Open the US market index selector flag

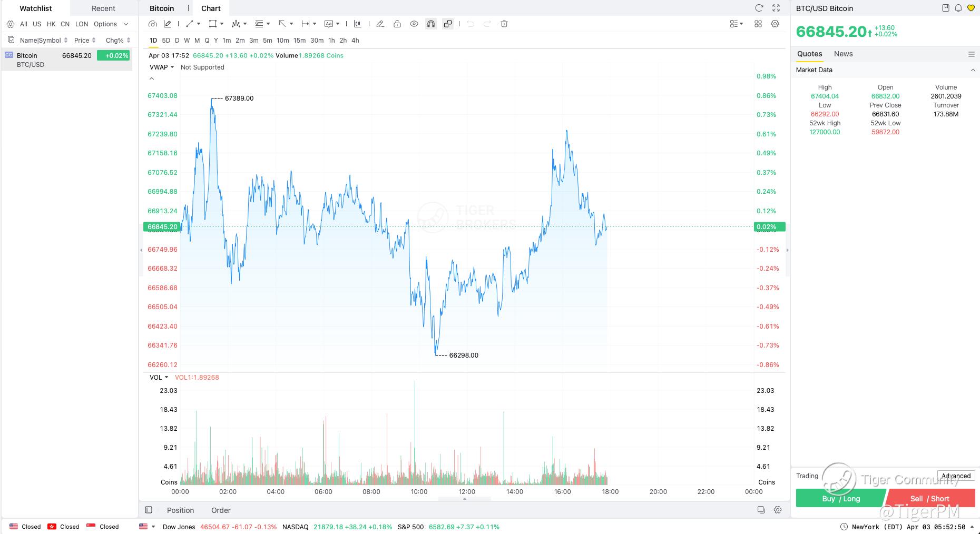click(147, 527)
